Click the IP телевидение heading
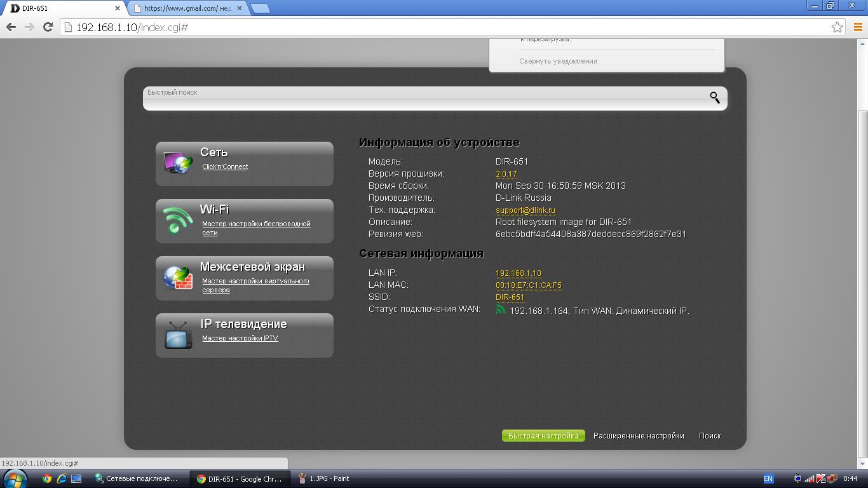 pyautogui.click(x=243, y=323)
